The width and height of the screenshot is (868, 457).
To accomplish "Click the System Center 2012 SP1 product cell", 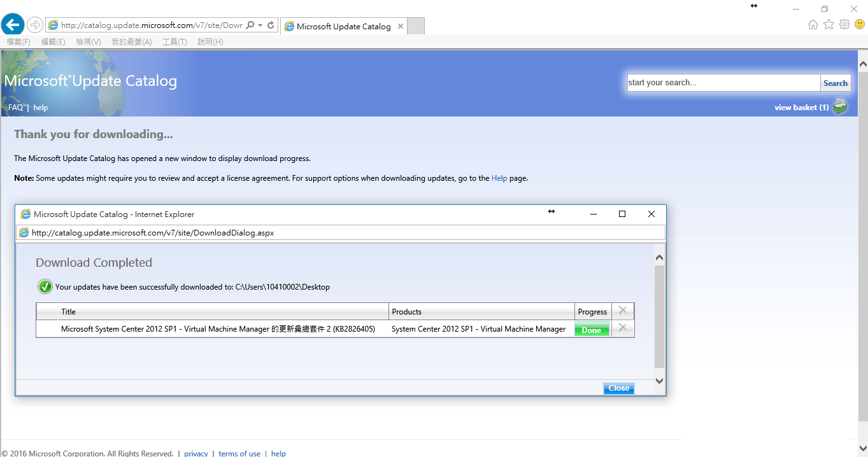I will (x=478, y=329).
